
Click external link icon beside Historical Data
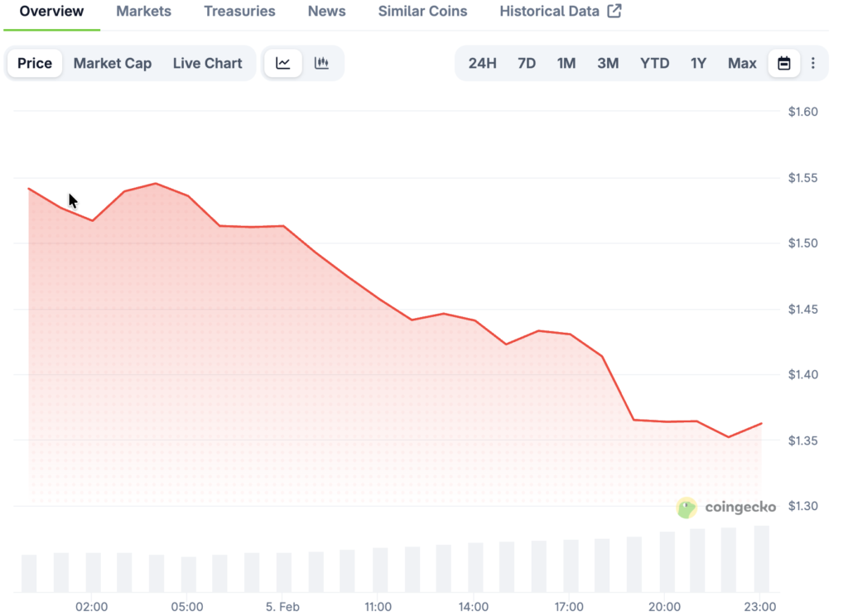(614, 12)
